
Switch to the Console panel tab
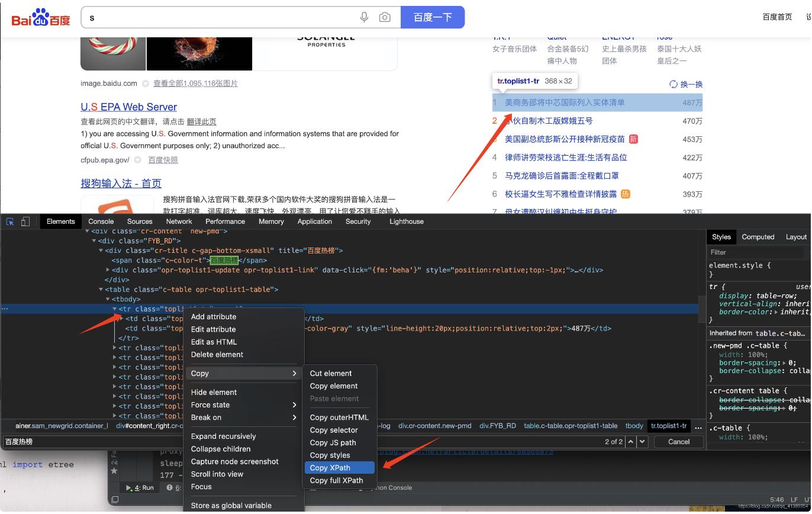click(x=101, y=221)
